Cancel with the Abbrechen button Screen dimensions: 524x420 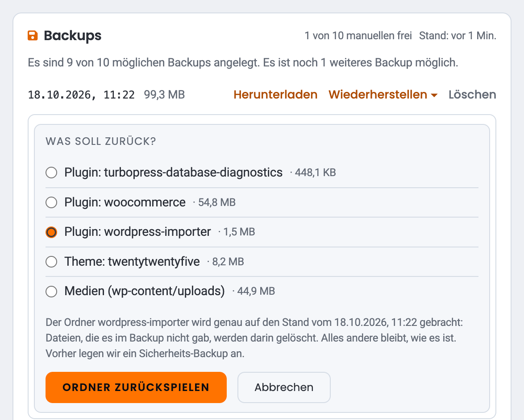pyautogui.click(x=284, y=387)
